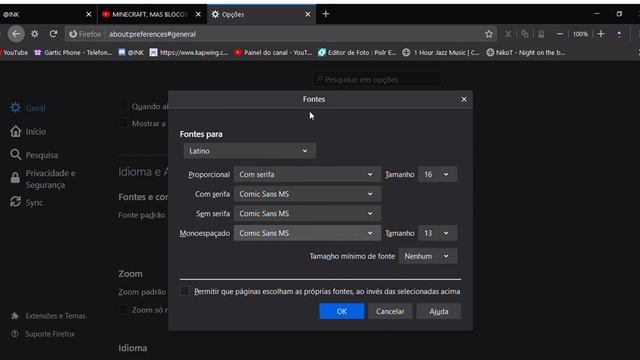Open the Pesquisa settings category
This screenshot has width=640, height=360.
point(34,155)
